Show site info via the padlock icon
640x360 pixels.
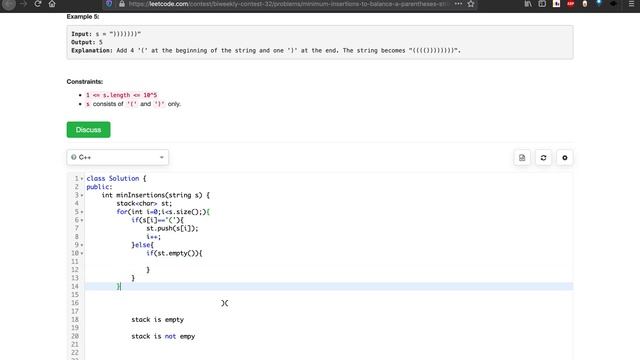pos(122,4)
